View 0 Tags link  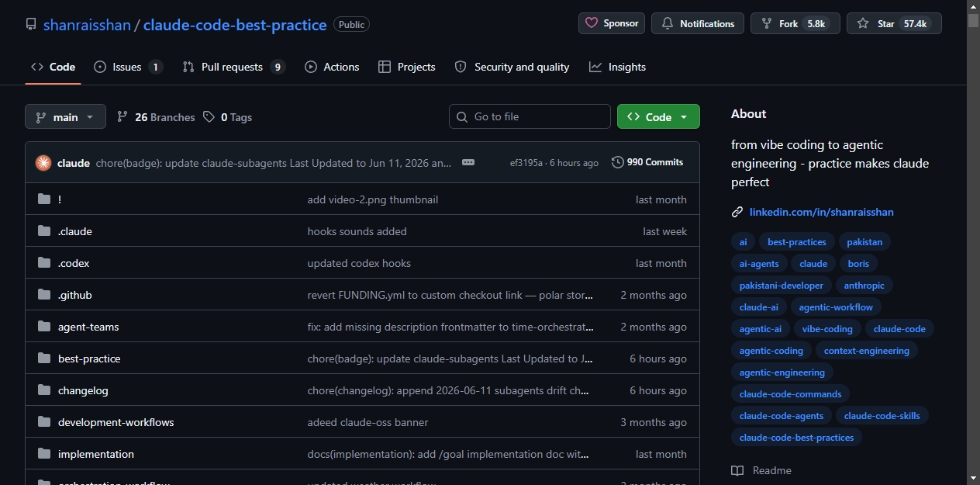pos(227,117)
